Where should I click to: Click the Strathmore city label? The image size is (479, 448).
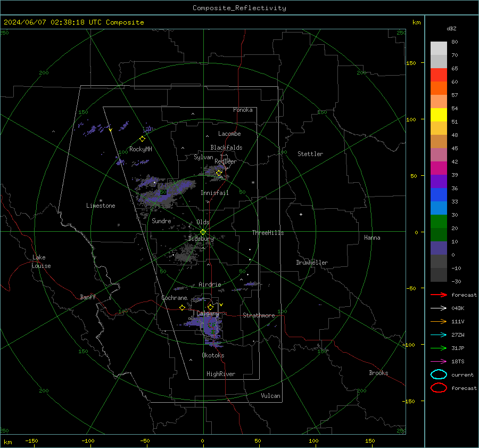(259, 315)
